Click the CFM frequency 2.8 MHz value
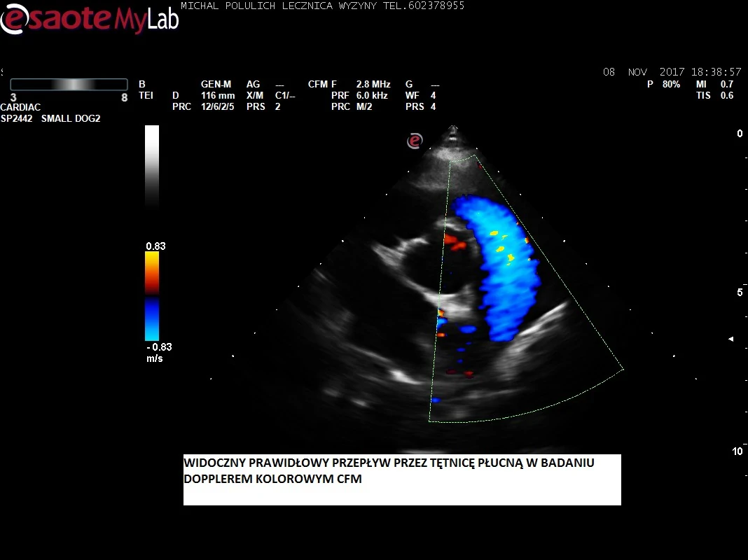Screen dimensions: 748x560 tap(373, 84)
